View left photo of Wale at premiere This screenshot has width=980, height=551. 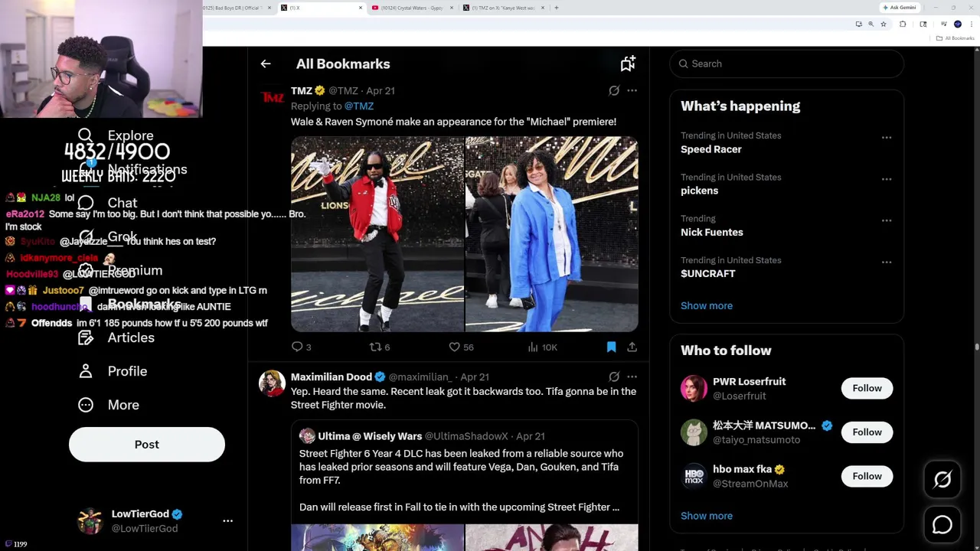pos(377,234)
